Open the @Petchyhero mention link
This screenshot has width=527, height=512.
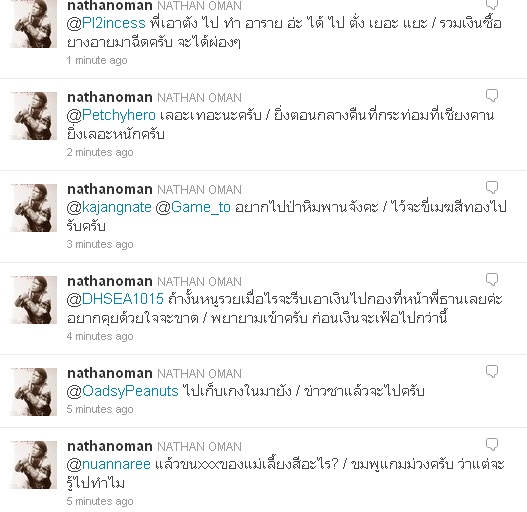111,115
